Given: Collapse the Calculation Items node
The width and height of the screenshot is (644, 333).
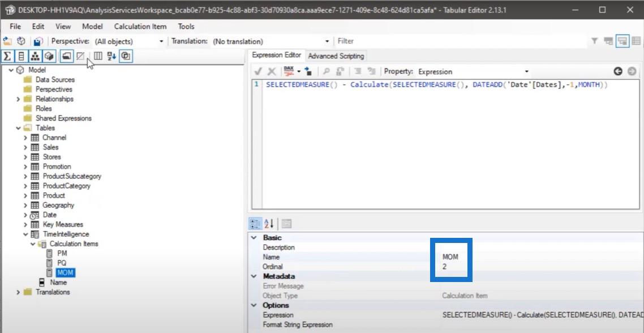Looking at the screenshot, I should point(33,244).
